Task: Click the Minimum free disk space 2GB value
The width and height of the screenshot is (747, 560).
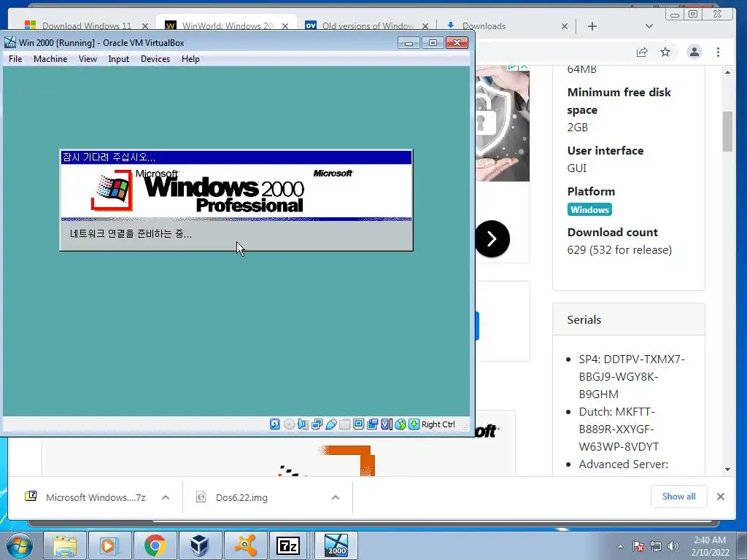Action: tap(578, 127)
